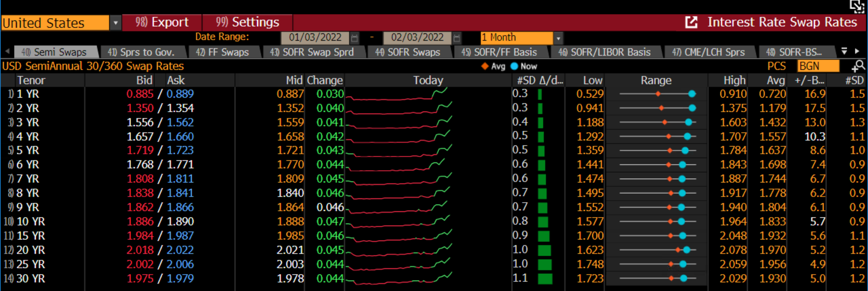Click the 9 YR average 1.804

click(x=773, y=207)
